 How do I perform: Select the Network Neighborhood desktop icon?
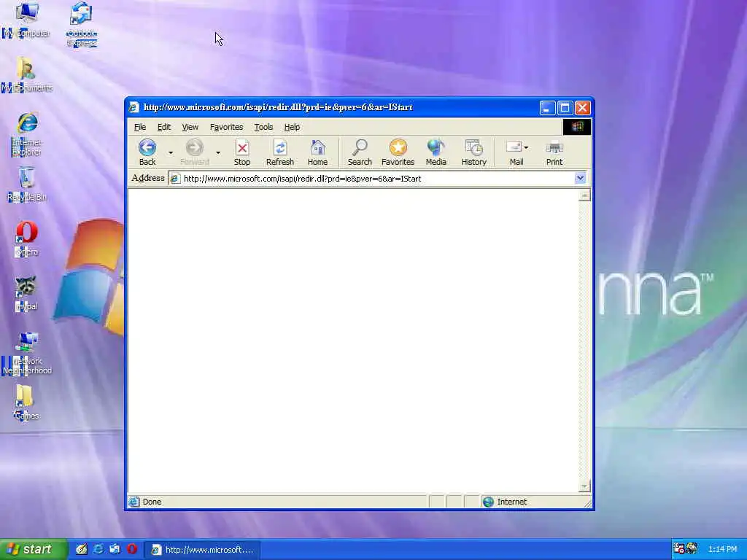coord(27,354)
